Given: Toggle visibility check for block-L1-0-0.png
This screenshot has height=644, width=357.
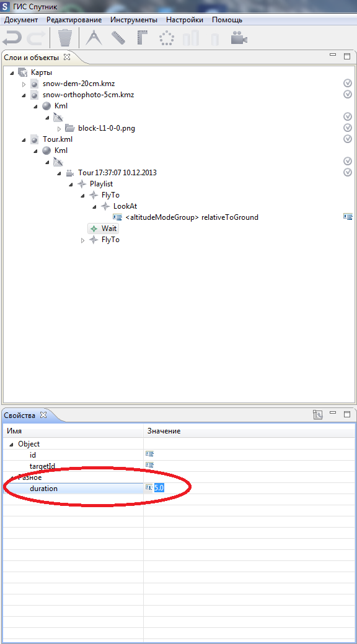Looking at the screenshot, I should click(x=348, y=128).
